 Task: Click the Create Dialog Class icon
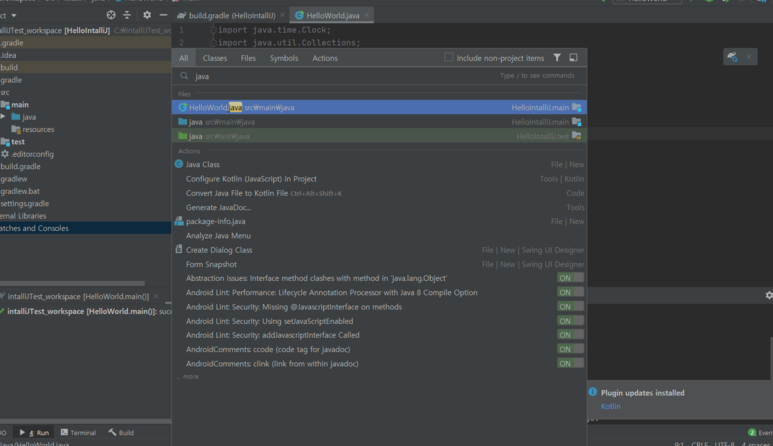[179, 249]
